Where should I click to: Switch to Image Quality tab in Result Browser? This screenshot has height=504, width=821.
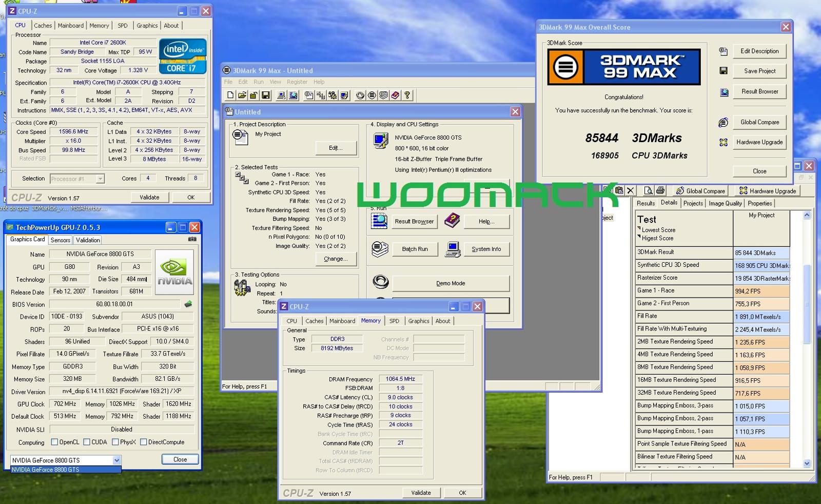pyautogui.click(x=725, y=203)
